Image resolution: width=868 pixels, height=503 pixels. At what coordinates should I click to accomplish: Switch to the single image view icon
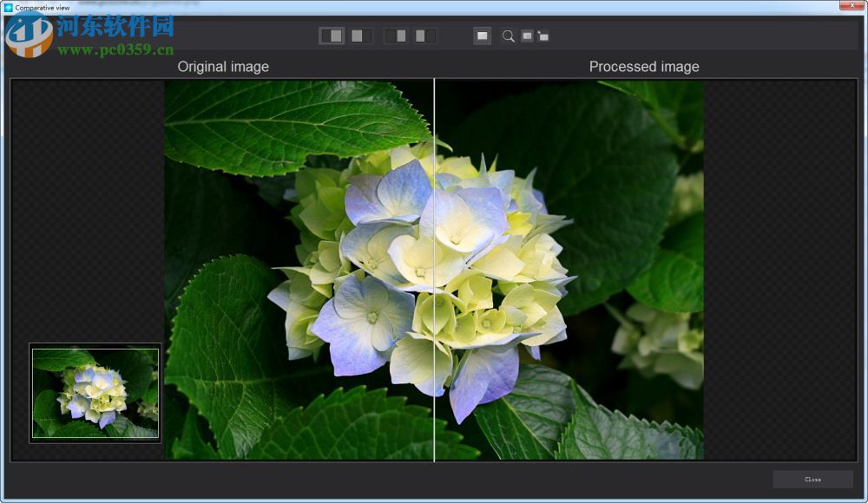[x=483, y=36]
